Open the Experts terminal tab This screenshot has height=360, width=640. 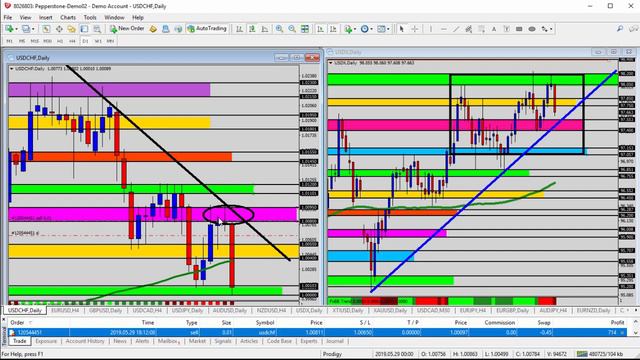click(309, 341)
